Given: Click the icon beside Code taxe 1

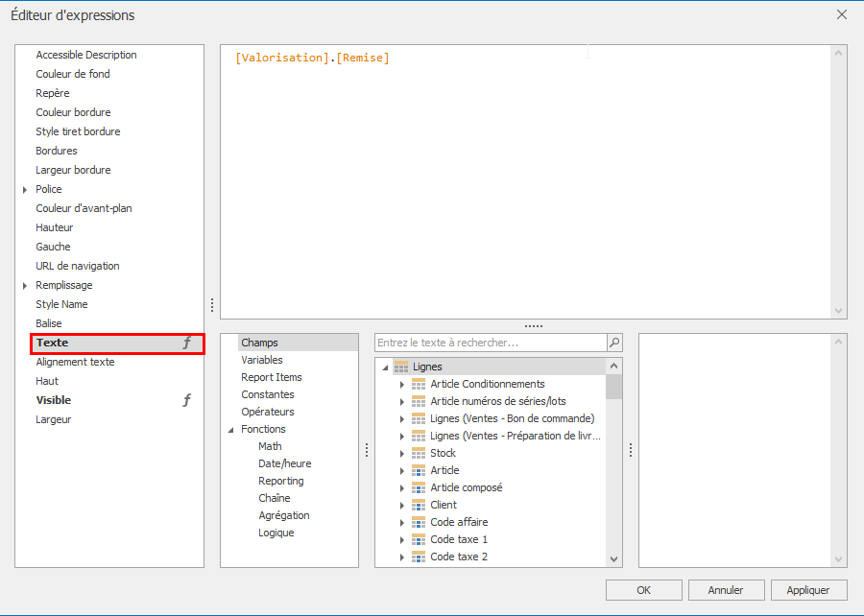Looking at the screenshot, I should pyautogui.click(x=418, y=539).
